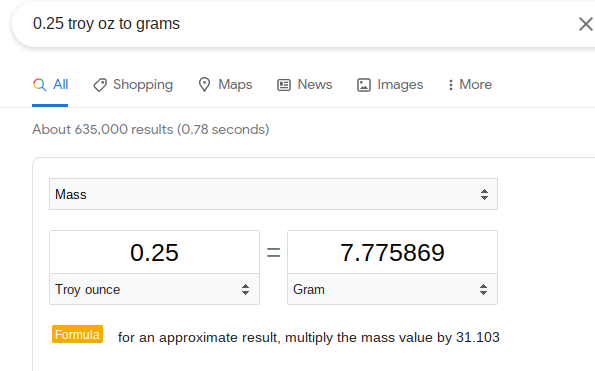Screen dimensions: 595x371
Task: Click the News newspaper icon
Action: click(284, 85)
